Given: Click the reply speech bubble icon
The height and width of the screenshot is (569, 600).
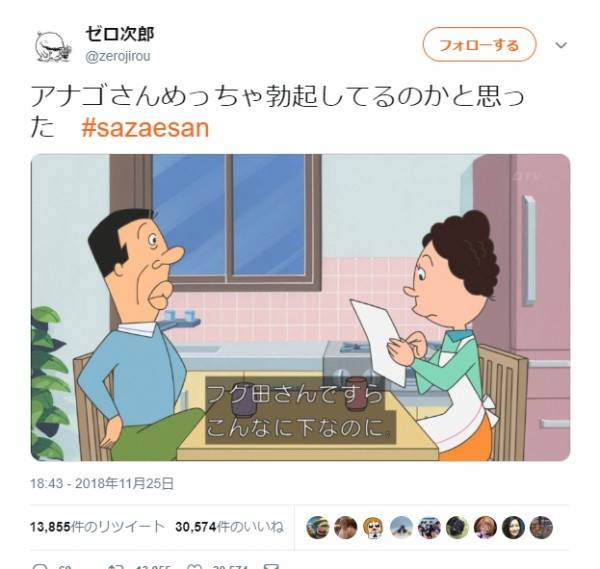Looking at the screenshot, I should click(x=39, y=566).
